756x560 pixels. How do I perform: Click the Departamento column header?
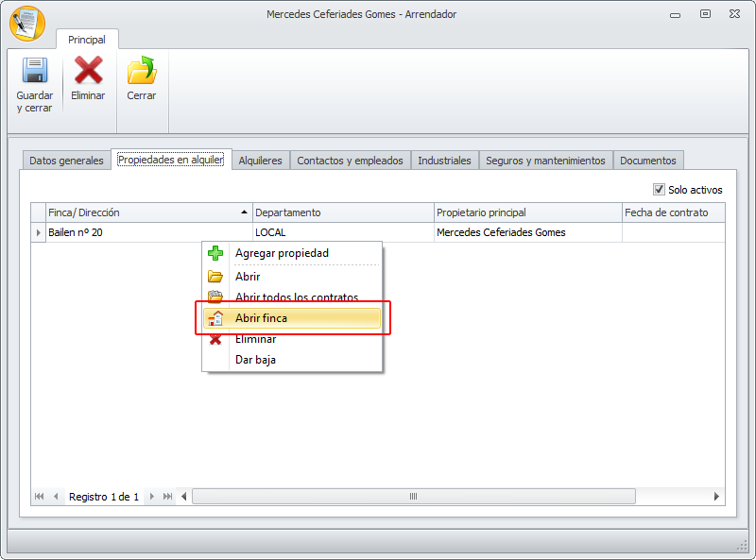[343, 212]
